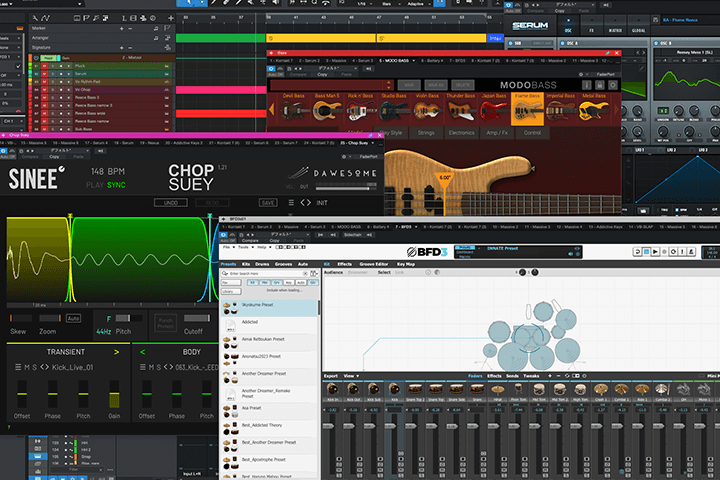Open the Chop Suey hamburger preset menu
The width and height of the screenshot is (720, 480).
point(291,203)
